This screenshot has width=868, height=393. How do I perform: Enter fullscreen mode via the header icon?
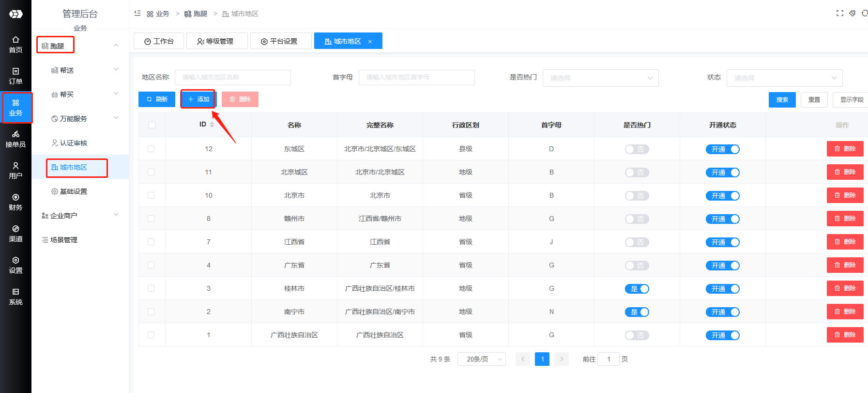point(840,13)
